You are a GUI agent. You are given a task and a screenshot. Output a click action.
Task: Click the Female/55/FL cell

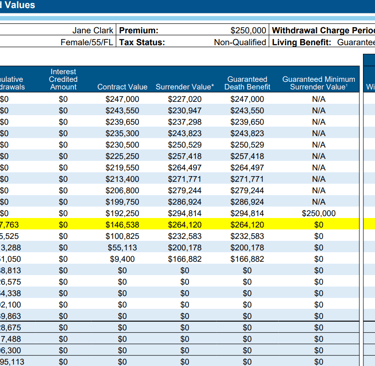click(87, 42)
